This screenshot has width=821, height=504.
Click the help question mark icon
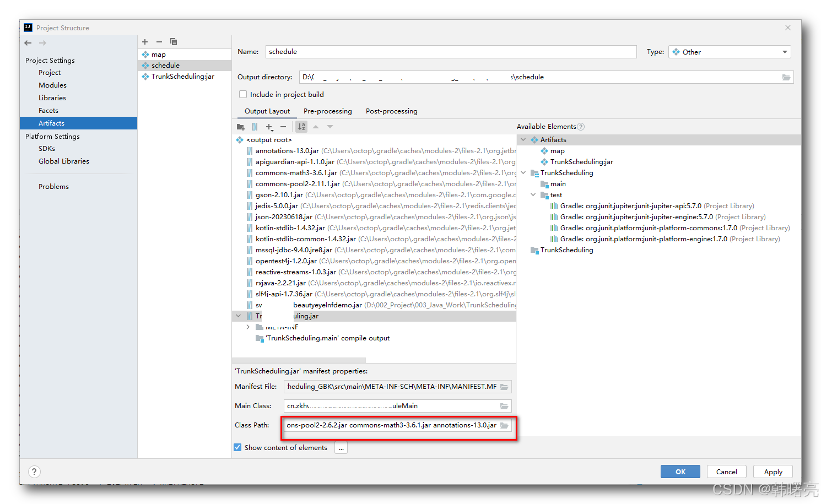point(34,472)
